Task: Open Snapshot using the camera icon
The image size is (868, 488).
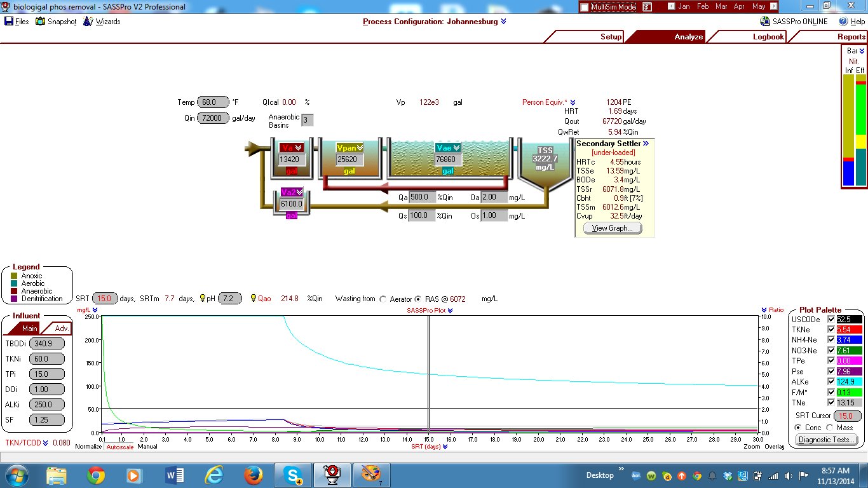Action: (x=39, y=21)
